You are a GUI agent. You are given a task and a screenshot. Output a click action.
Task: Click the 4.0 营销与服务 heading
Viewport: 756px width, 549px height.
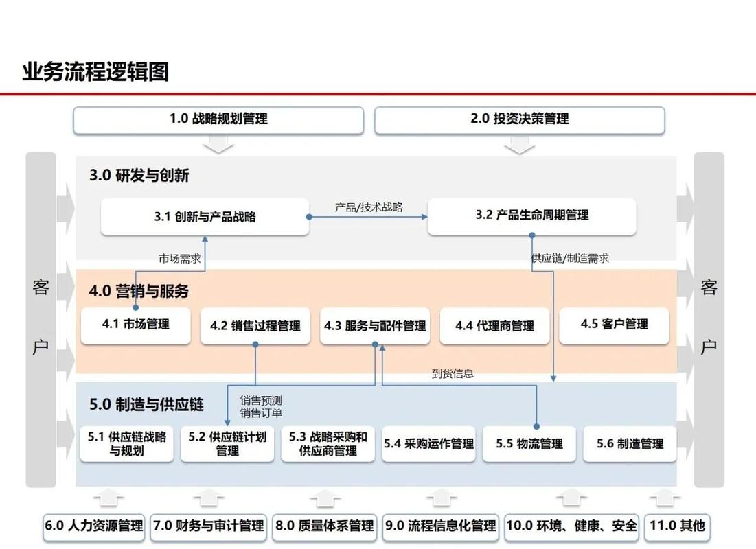pos(139,291)
